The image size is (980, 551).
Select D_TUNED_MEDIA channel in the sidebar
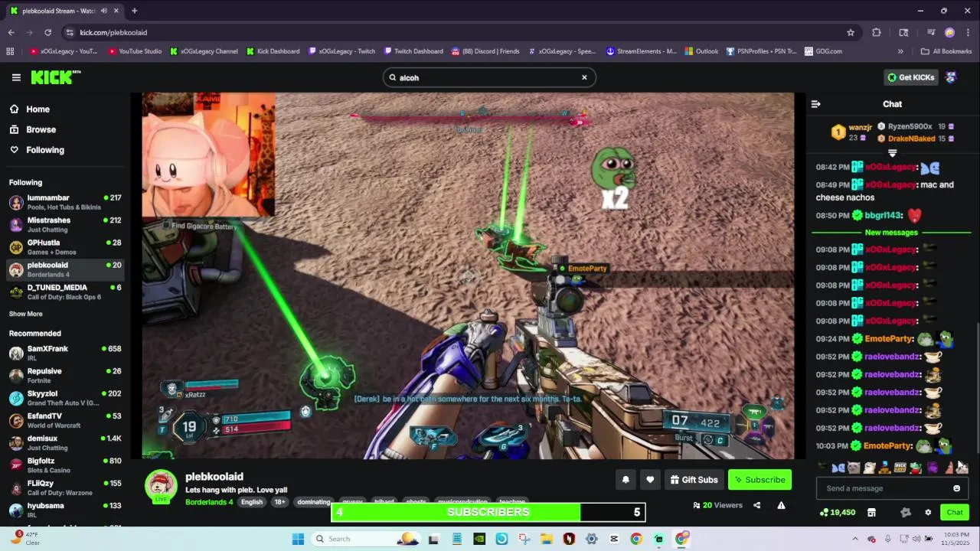[65, 292]
